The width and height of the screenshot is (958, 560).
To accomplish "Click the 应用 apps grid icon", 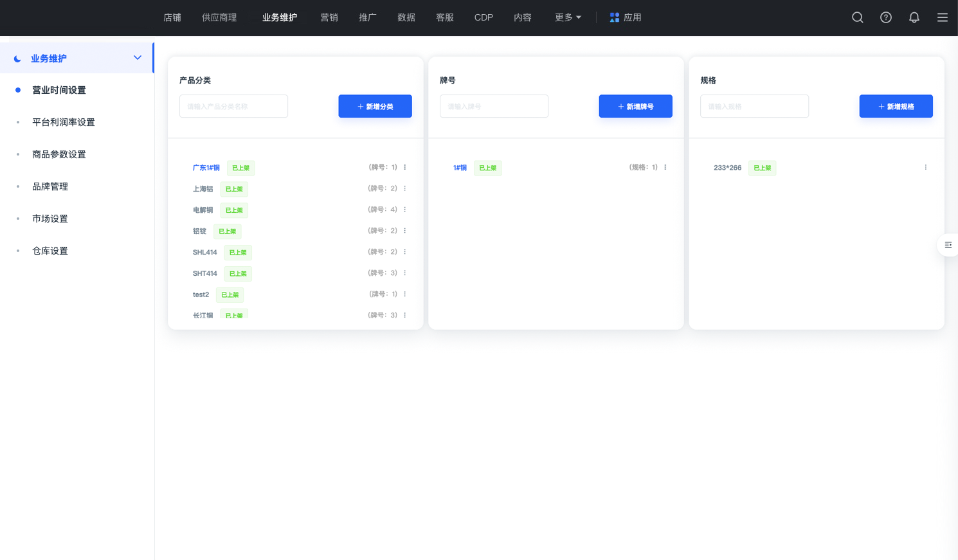I will tap(615, 17).
